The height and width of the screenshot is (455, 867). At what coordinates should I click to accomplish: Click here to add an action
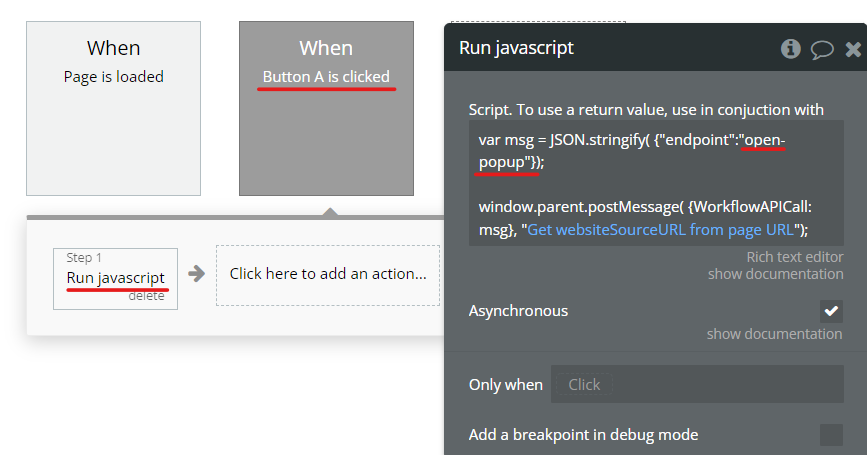click(x=328, y=273)
